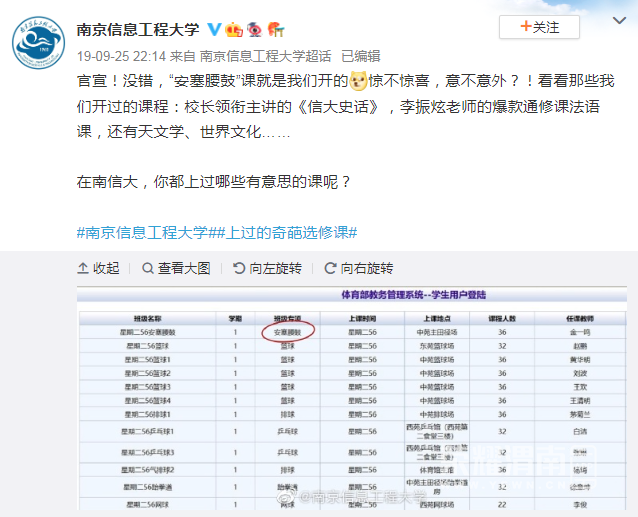The width and height of the screenshot is (638, 517).
Task: Click the blue verified V badge
Action: tap(213, 28)
